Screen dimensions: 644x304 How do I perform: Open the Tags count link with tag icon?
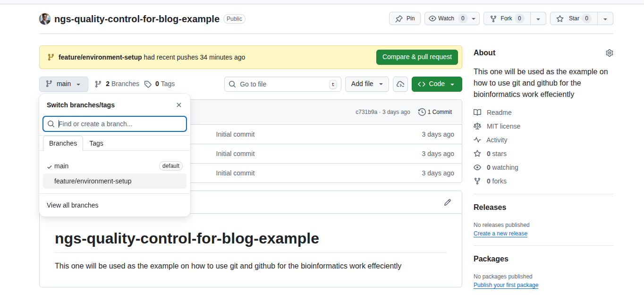[160, 84]
